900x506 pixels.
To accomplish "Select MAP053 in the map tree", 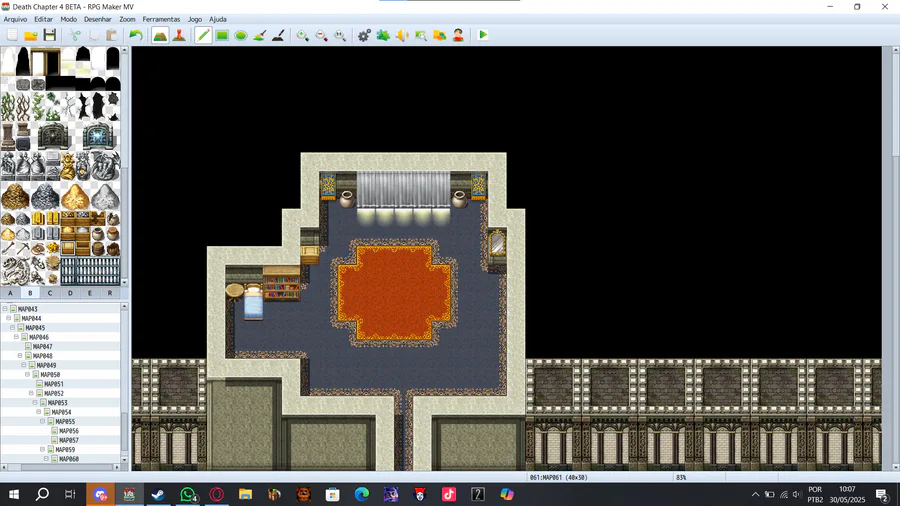I will 57,403.
